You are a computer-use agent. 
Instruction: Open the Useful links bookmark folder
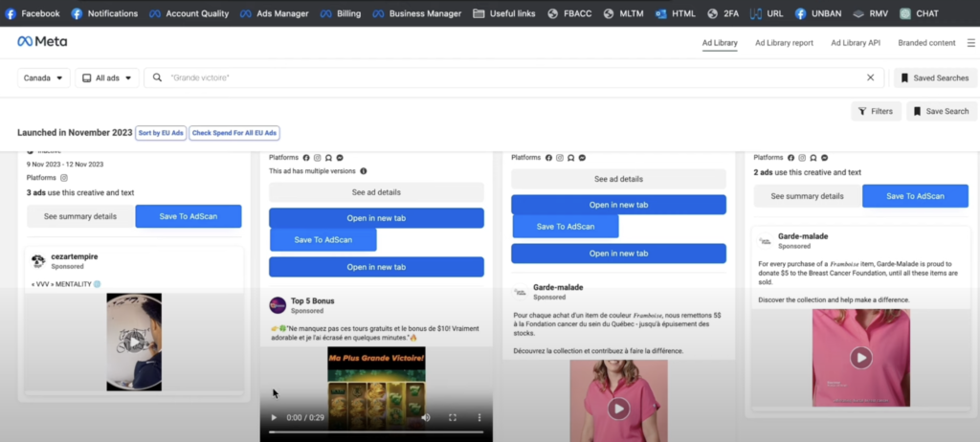504,13
